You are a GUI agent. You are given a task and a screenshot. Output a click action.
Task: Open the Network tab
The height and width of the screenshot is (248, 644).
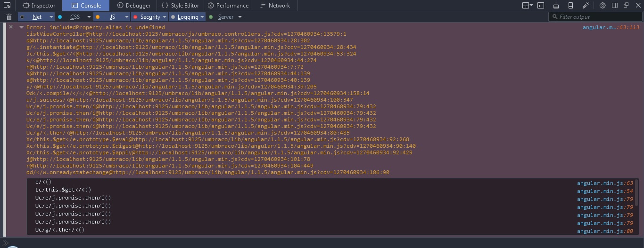[274, 6]
